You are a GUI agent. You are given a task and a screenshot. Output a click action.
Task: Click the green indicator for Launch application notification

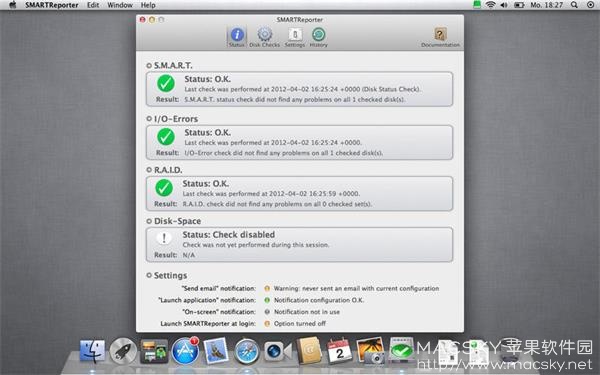click(267, 300)
